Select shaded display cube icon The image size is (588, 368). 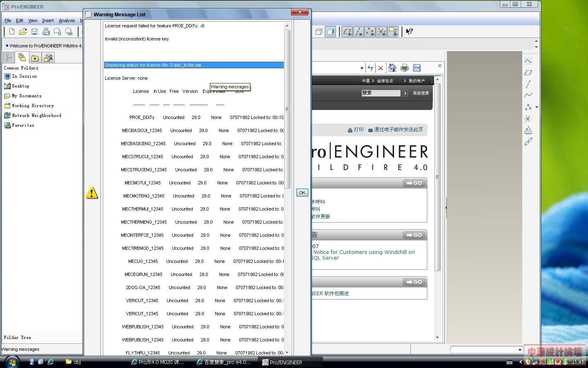click(x=330, y=31)
